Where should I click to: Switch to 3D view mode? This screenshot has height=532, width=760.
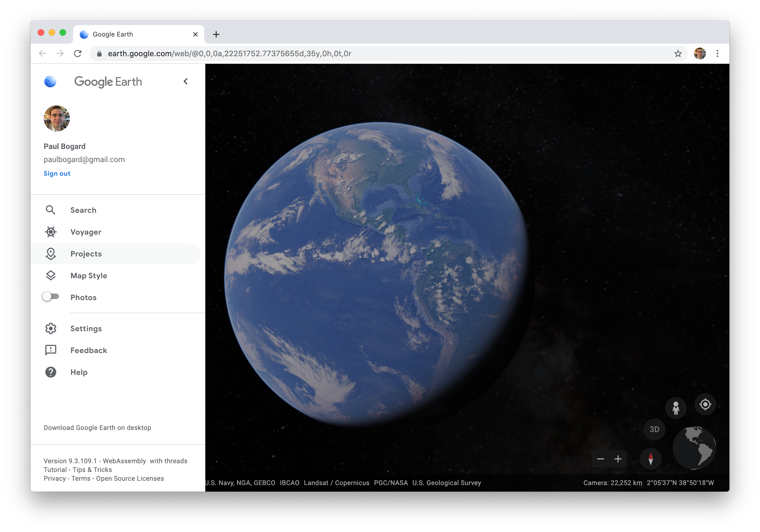[x=654, y=429]
